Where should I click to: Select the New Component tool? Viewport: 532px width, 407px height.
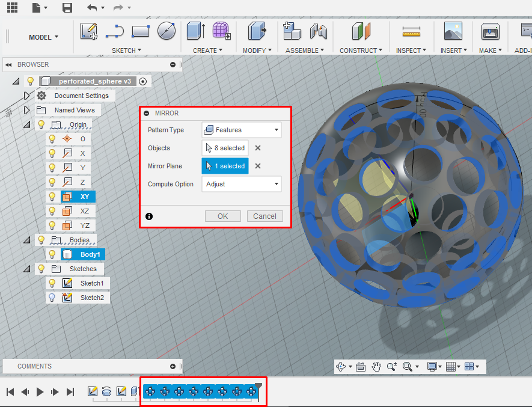point(292,31)
